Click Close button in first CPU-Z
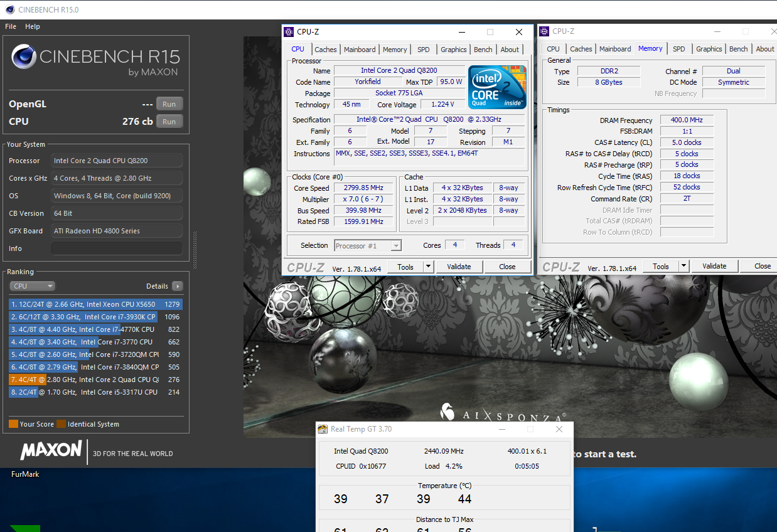 coord(507,267)
